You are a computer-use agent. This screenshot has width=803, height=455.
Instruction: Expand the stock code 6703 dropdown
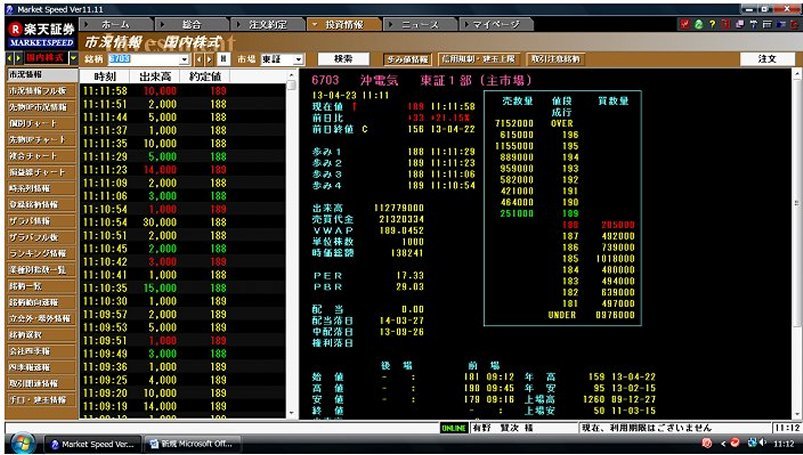tap(184, 60)
